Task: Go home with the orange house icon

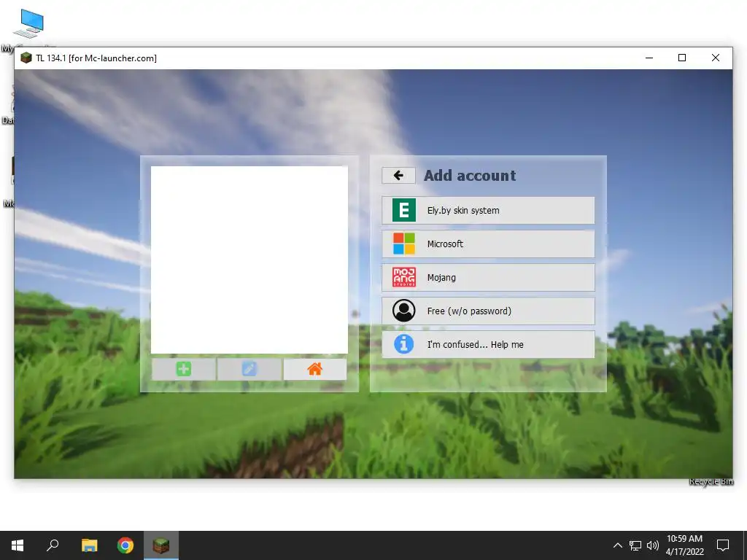Action: (315, 369)
